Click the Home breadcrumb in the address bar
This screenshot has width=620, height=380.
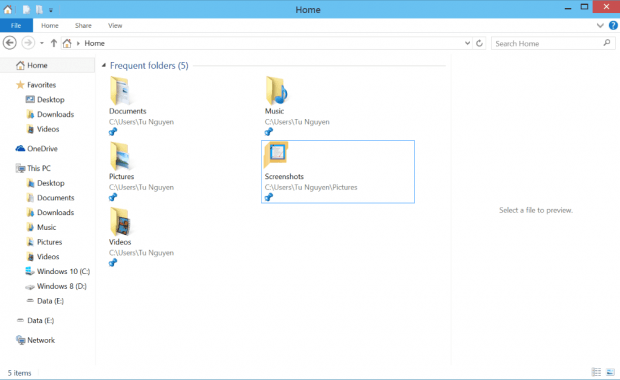click(95, 43)
